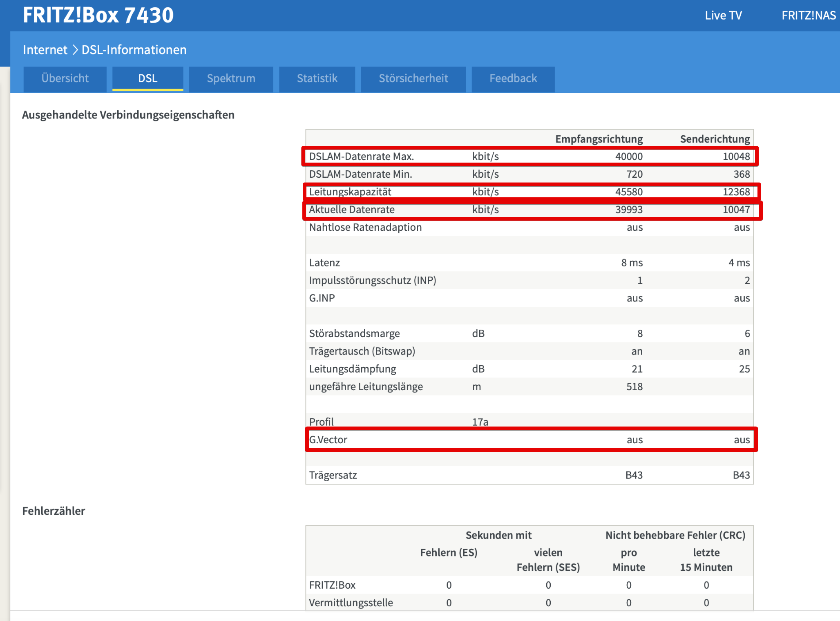The image size is (840, 621).
Task: Select the FRITZ!Box error counter row label
Action: pos(332,585)
